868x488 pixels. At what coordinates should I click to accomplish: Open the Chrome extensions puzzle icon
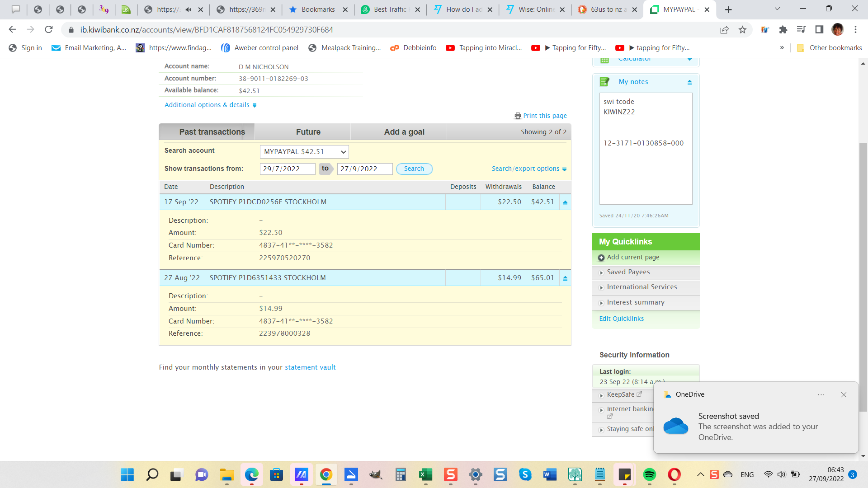tap(783, 30)
